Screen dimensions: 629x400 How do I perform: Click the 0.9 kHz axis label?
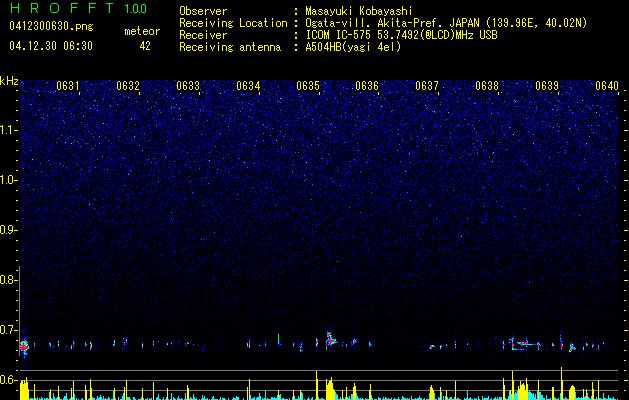click(x=9, y=230)
